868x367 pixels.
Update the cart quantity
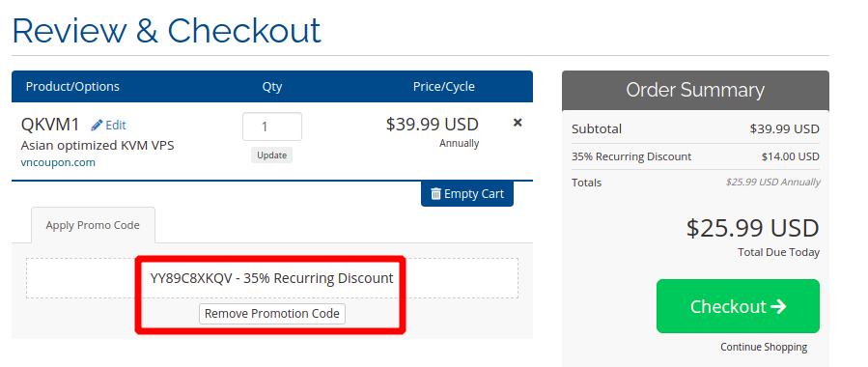[272, 155]
